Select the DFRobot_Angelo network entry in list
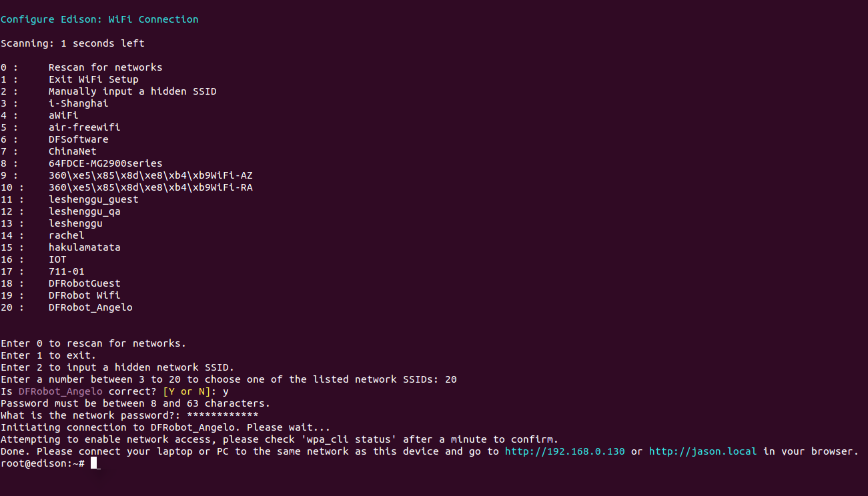Screen dimensions: 868x496 click(90, 307)
